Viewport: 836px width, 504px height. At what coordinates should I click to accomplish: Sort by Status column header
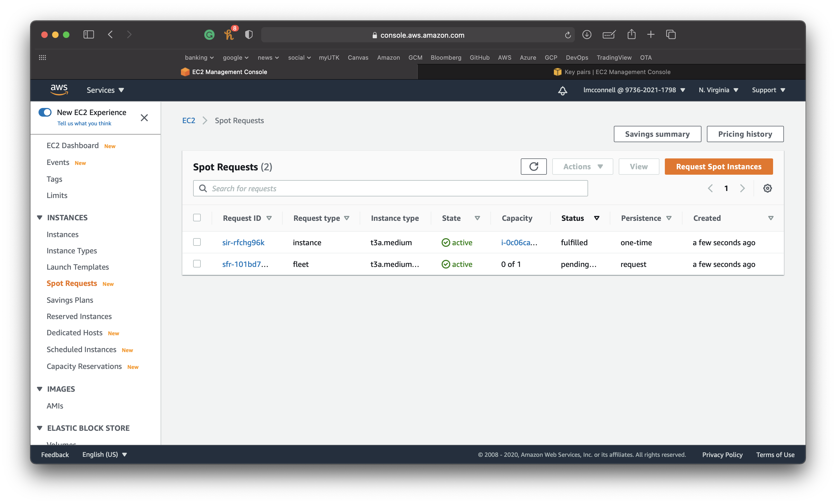click(x=580, y=218)
